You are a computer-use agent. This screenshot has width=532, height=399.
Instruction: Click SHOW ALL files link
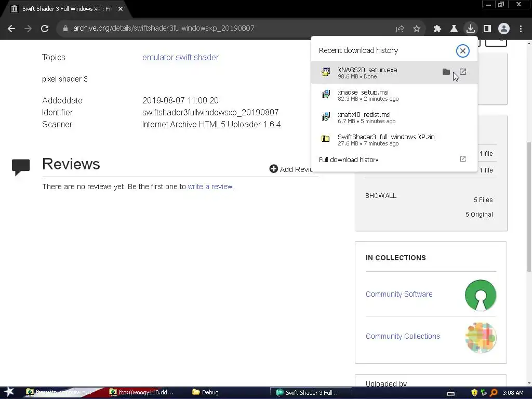pos(381,196)
